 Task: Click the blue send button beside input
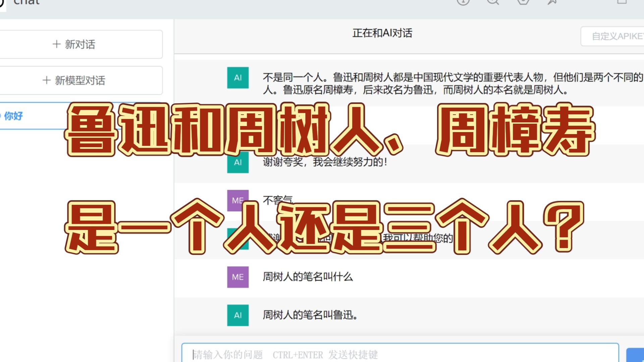pyautogui.click(x=635, y=355)
